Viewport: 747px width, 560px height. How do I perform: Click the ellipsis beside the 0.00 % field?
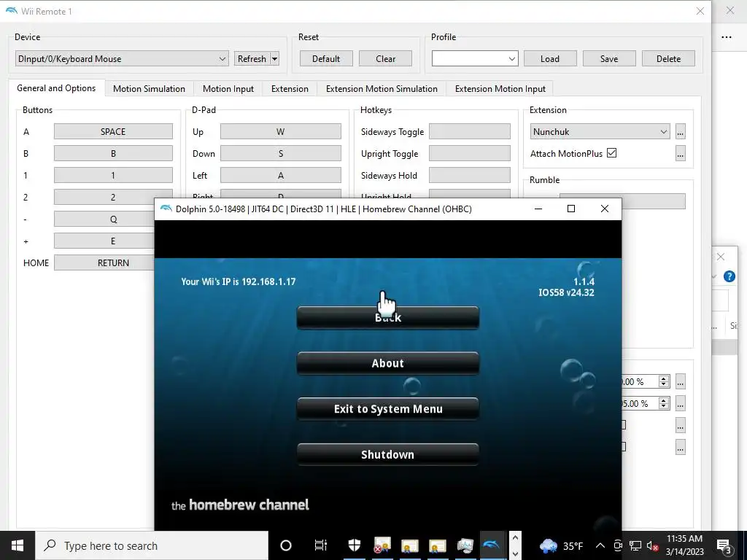(681, 381)
